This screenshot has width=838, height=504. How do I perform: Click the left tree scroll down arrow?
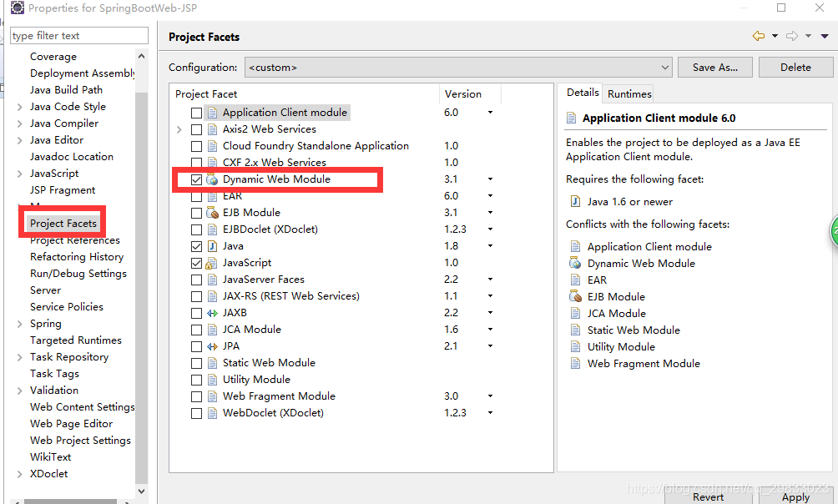pyautogui.click(x=141, y=491)
